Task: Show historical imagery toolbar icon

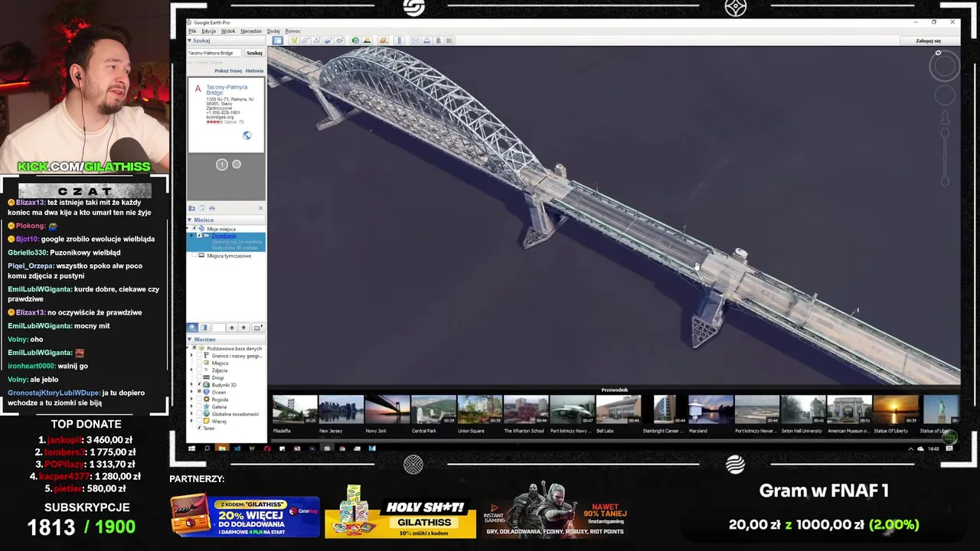Action: (x=355, y=40)
